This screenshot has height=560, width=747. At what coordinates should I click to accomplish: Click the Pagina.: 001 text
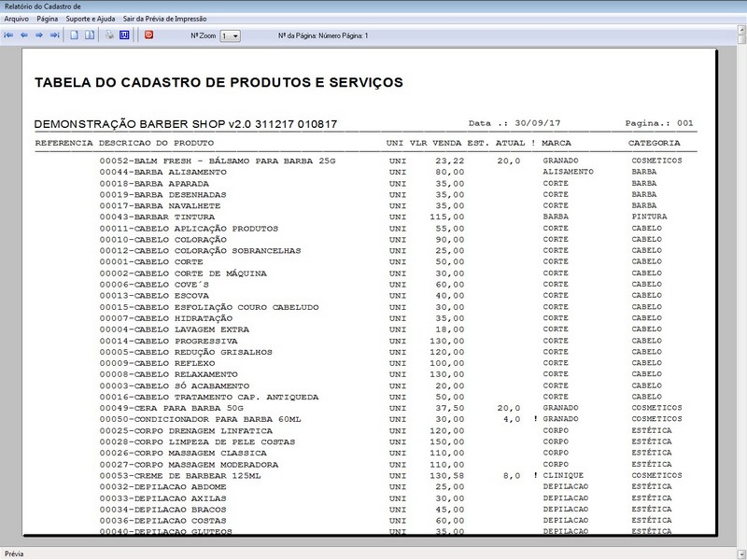coord(659,123)
